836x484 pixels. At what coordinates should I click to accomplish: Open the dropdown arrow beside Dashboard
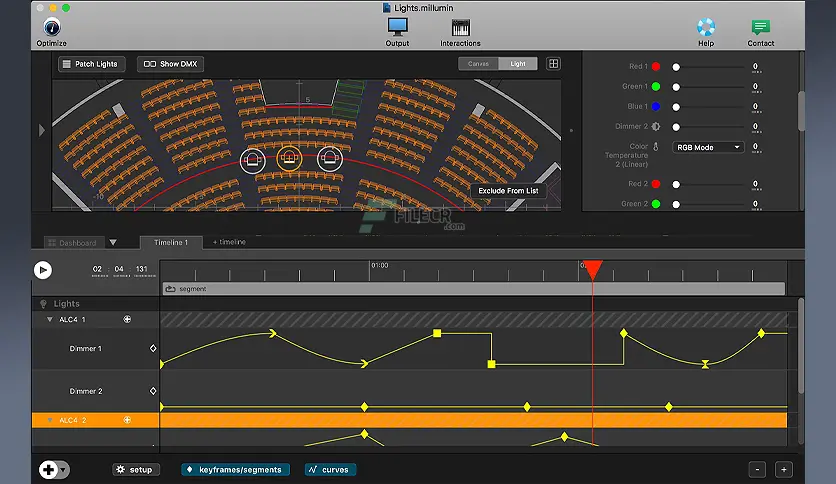click(x=113, y=242)
